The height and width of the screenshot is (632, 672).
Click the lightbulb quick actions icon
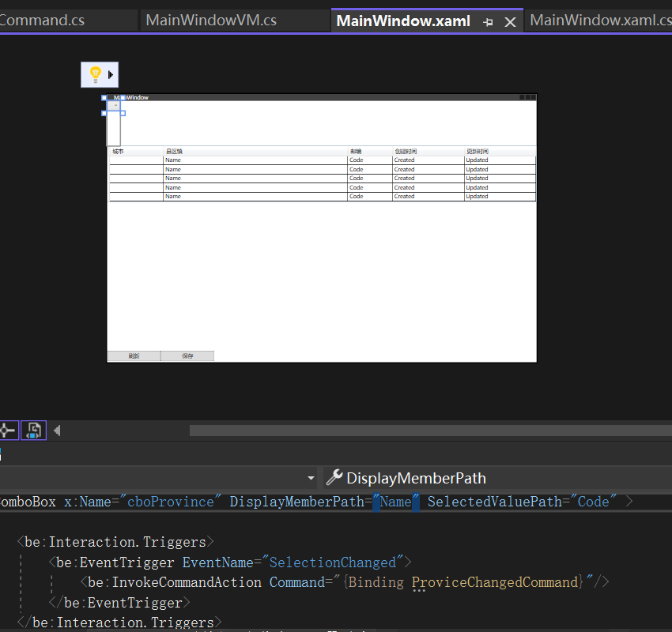95,74
